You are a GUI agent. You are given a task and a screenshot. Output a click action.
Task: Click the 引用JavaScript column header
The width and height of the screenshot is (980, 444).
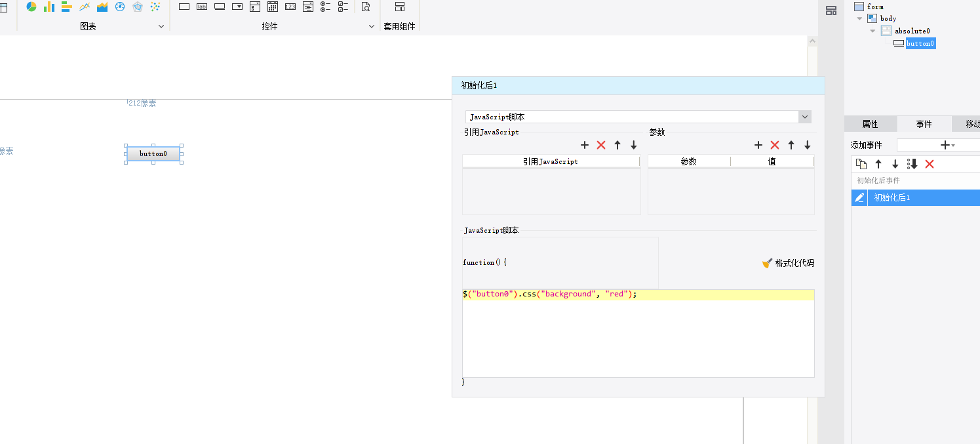[x=551, y=161]
